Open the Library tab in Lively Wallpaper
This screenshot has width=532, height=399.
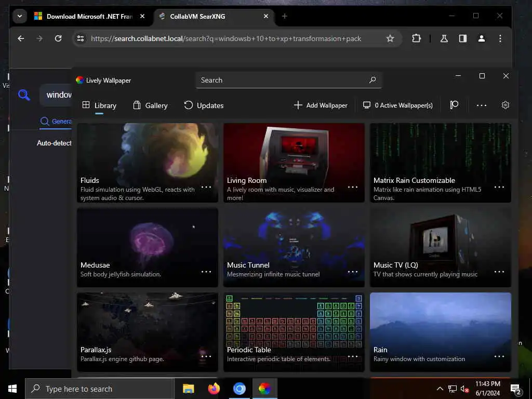coord(99,105)
